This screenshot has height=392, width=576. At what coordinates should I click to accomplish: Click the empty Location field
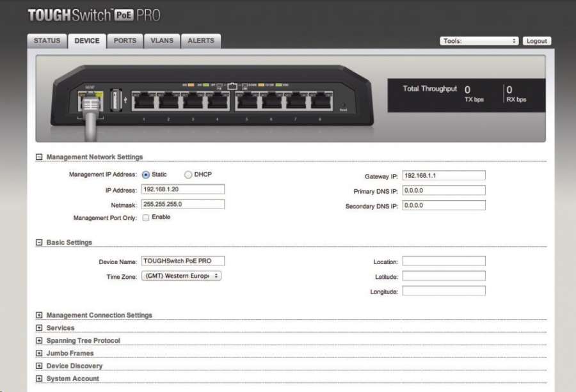pyautogui.click(x=444, y=261)
